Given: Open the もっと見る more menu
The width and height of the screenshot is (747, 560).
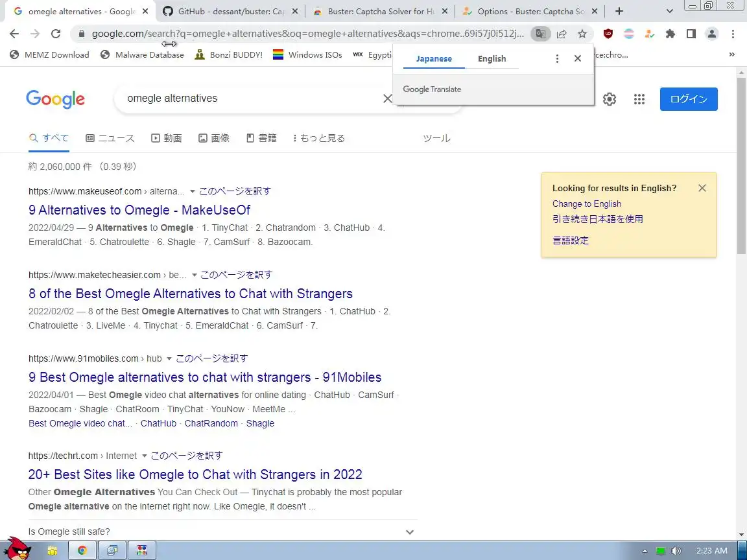Looking at the screenshot, I should coord(319,138).
